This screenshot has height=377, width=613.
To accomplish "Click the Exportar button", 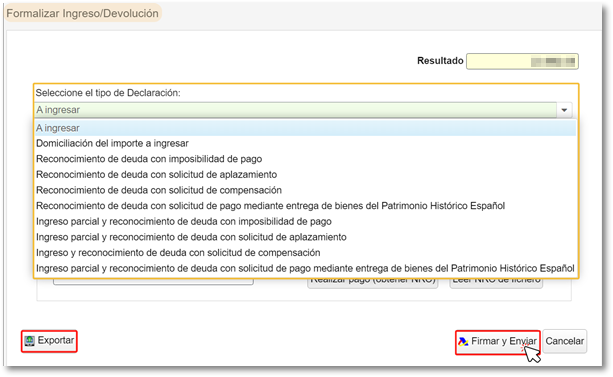I will coord(49,341).
